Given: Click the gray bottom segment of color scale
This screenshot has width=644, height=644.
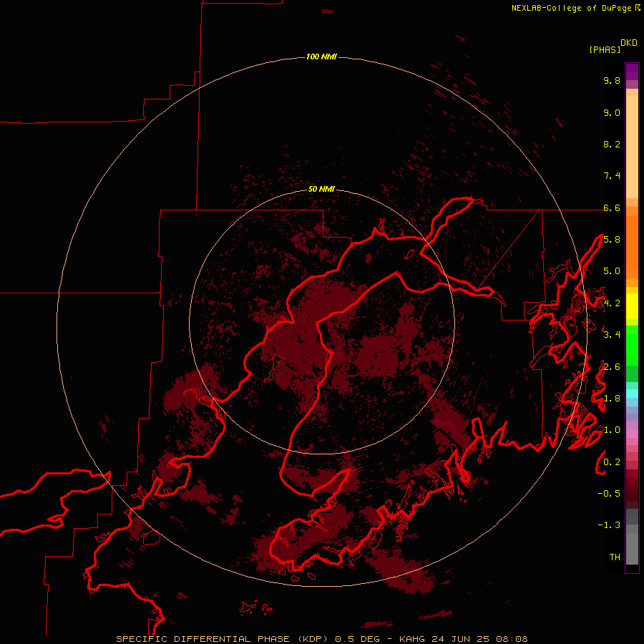Looking at the screenshot, I should point(632,546).
